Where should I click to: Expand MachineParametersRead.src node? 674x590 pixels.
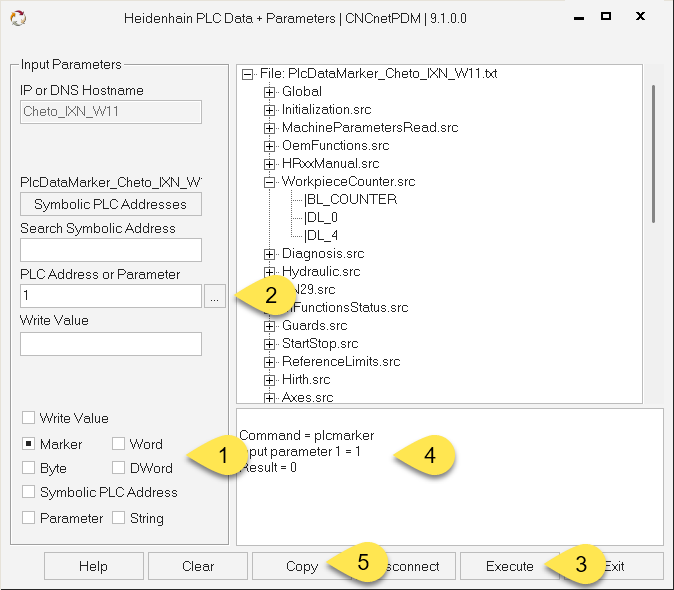[269, 128]
